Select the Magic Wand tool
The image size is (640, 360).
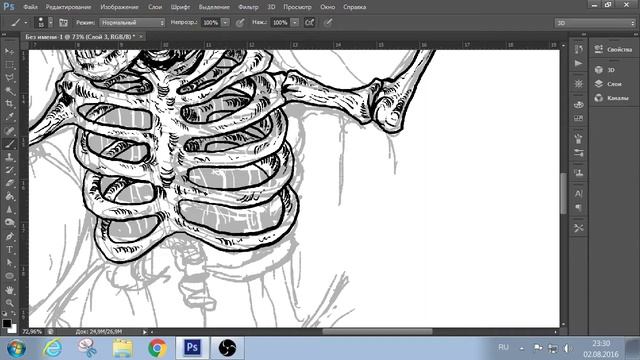point(9,91)
